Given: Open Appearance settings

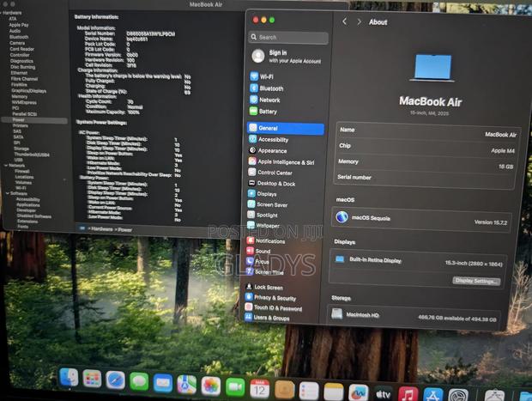Looking at the screenshot, I should (268, 151).
